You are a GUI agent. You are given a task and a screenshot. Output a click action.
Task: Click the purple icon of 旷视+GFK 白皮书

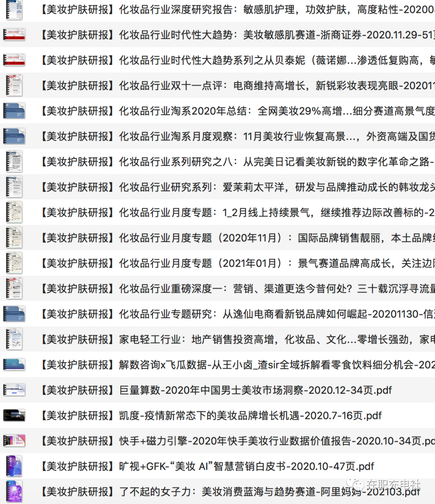click(14, 467)
